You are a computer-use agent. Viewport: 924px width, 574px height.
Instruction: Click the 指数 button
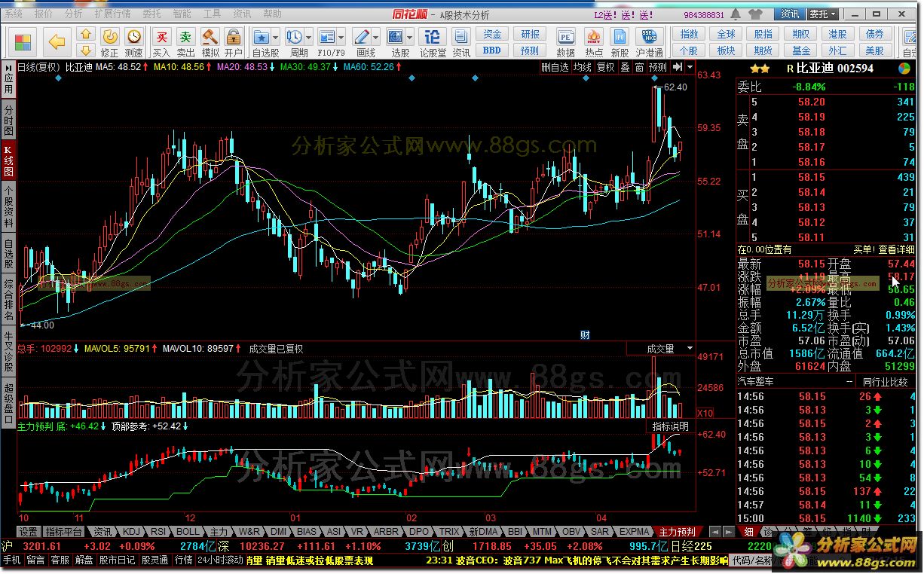[x=688, y=34]
